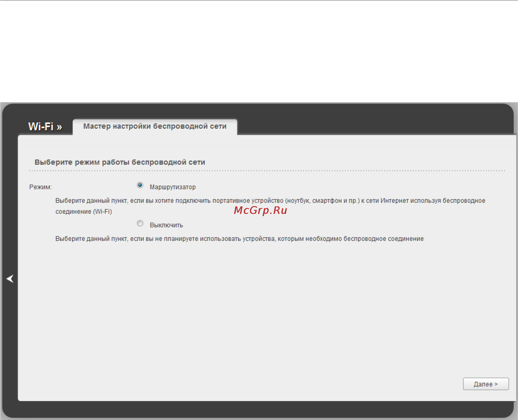Click heading Выберите режим работы беспроводной сети
This screenshot has width=518, height=420.
click(x=120, y=162)
